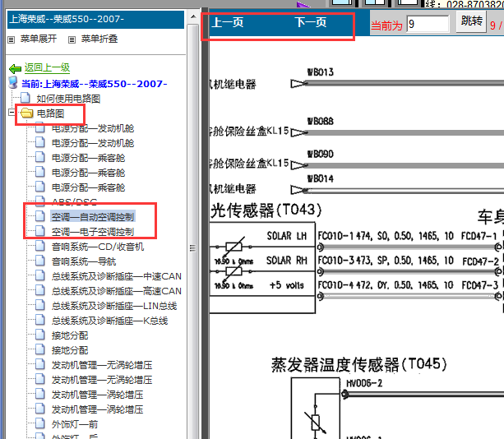Click the current page number field
The image size is (504, 439).
point(428,24)
